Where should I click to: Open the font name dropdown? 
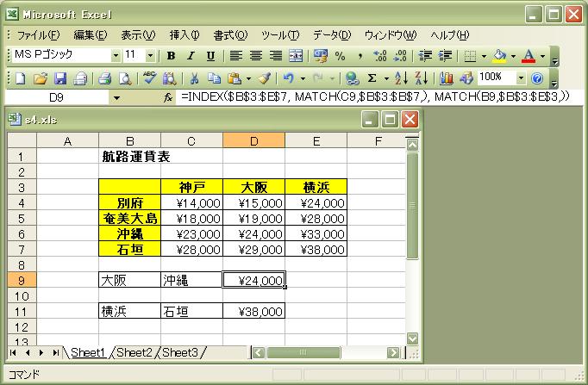116,56
